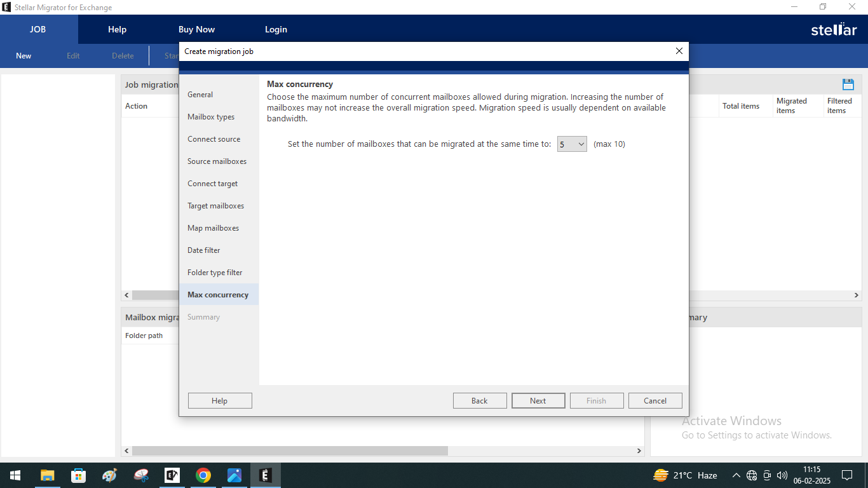Open the concurrent mailboxes number dropdown
Viewport: 868px width, 488px height.
[572, 144]
